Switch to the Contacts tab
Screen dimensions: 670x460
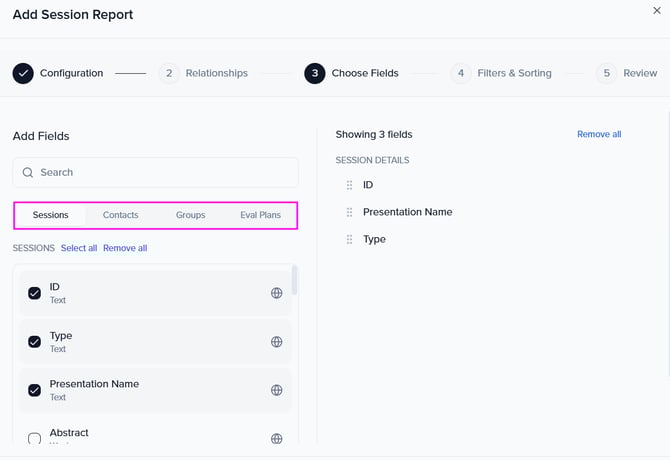[121, 215]
